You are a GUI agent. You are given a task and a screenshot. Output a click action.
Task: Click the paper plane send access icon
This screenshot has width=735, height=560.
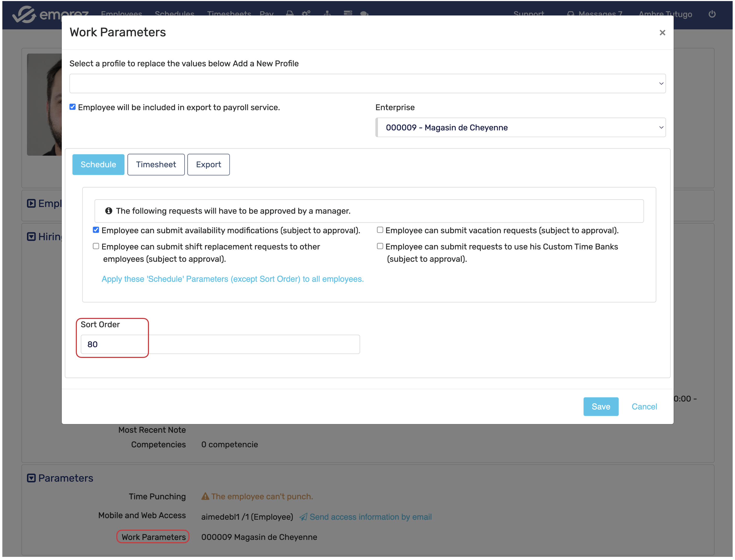[x=303, y=517]
